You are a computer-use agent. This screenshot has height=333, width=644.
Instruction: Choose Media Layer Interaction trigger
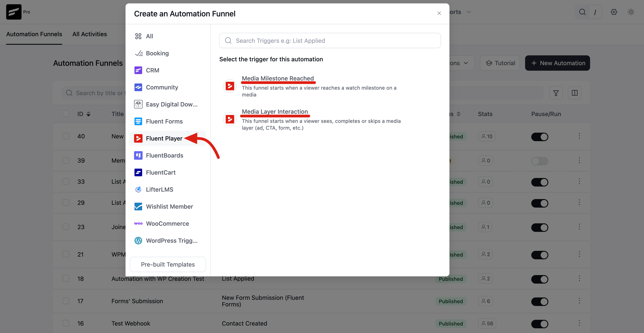click(x=275, y=111)
